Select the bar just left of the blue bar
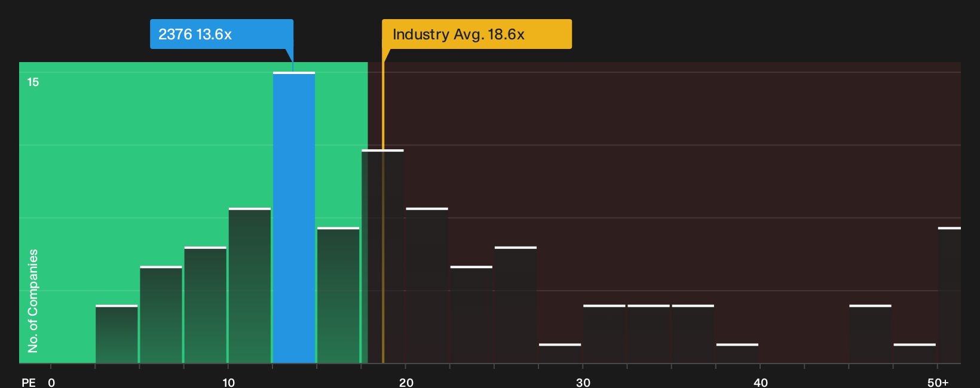The width and height of the screenshot is (980, 388). coord(250,285)
